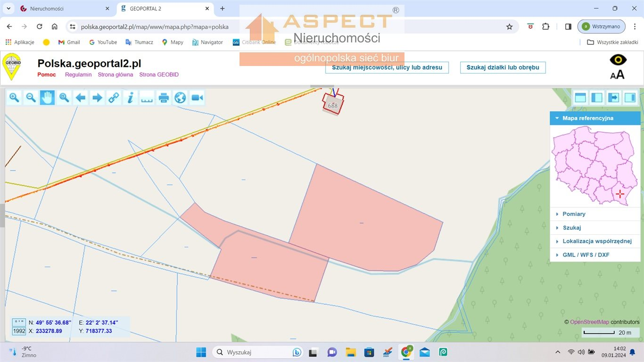Open the Windows Start menu

201,352
